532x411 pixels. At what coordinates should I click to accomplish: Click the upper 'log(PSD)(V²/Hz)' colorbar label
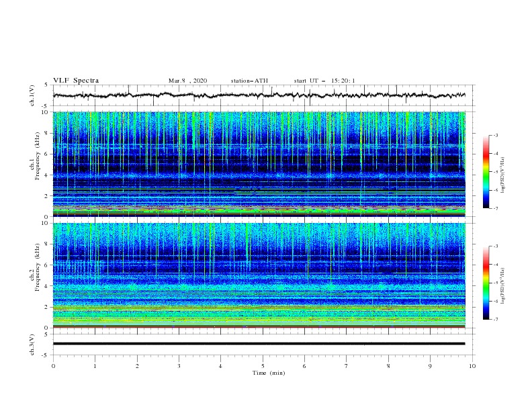coord(503,175)
